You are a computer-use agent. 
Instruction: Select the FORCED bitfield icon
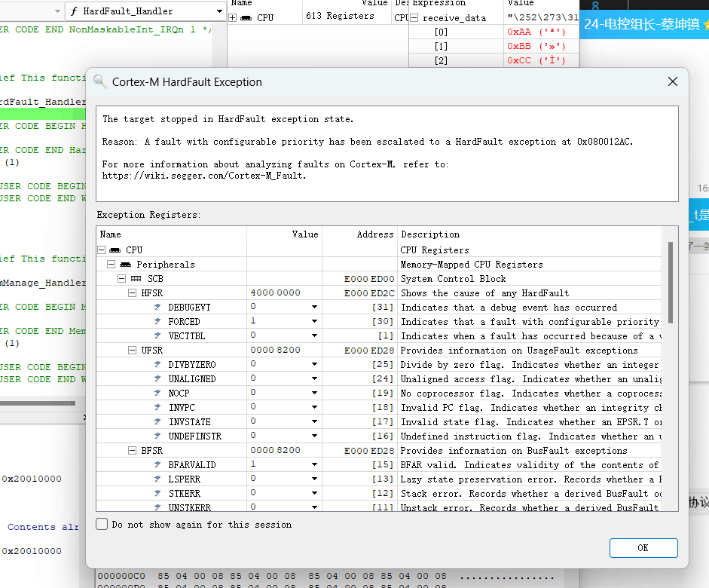[157, 322]
